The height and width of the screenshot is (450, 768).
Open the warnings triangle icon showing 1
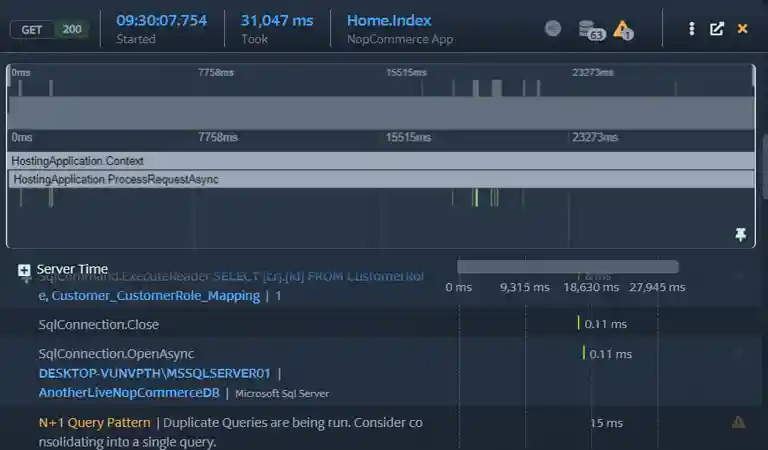point(624,30)
